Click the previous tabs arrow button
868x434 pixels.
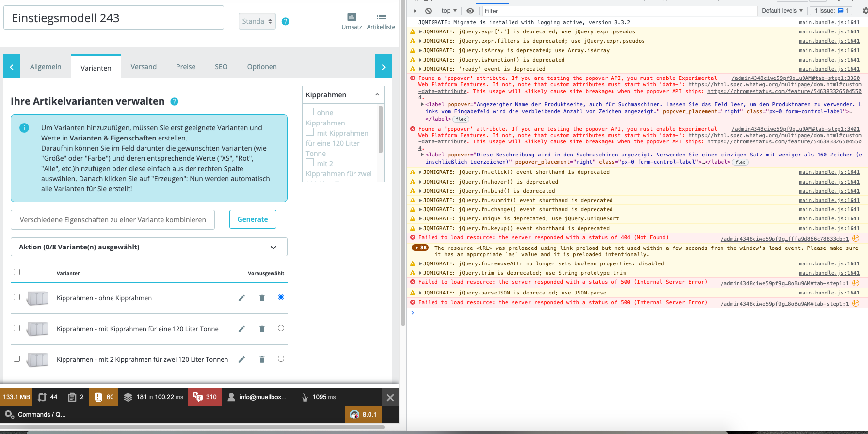pyautogui.click(x=12, y=66)
